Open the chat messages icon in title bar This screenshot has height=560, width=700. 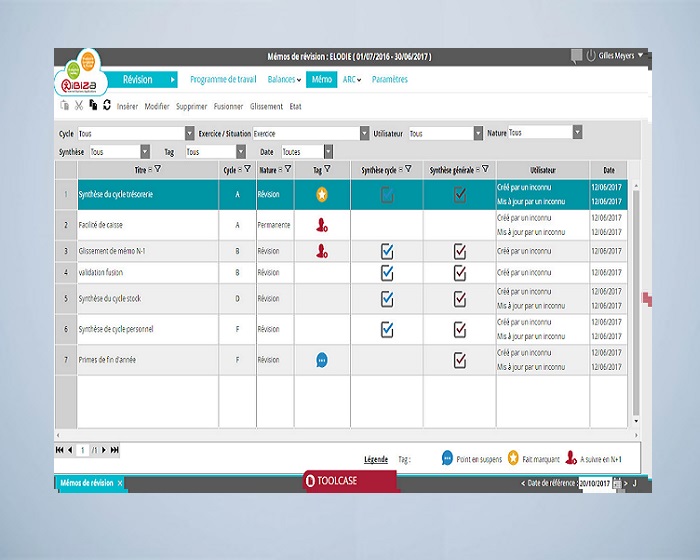(576, 57)
